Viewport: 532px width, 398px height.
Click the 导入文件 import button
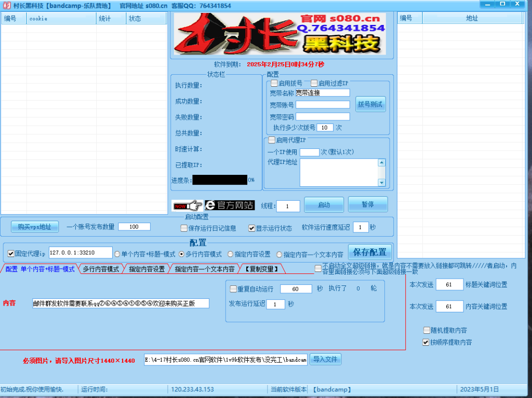pos(325,359)
